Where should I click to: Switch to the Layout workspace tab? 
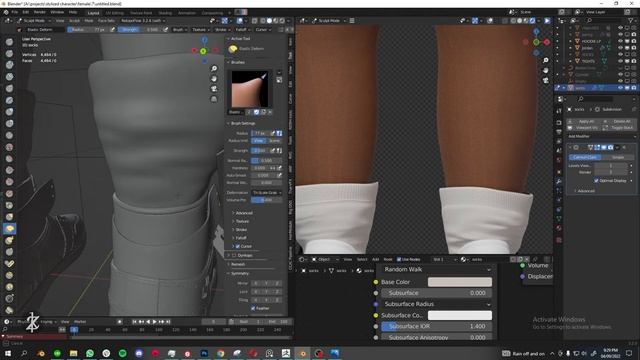pyautogui.click(x=93, y=13)
